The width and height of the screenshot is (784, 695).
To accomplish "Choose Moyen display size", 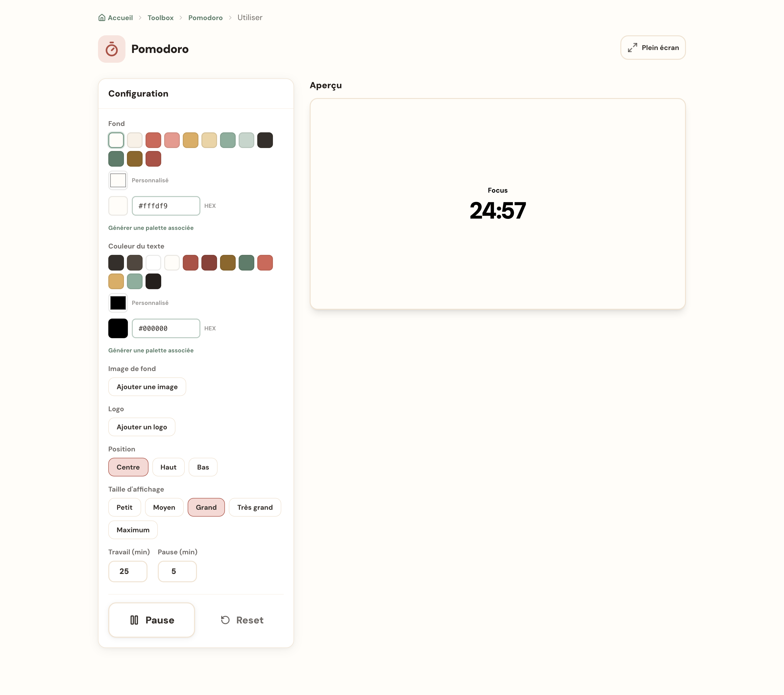I will click(x=164, y=507).
